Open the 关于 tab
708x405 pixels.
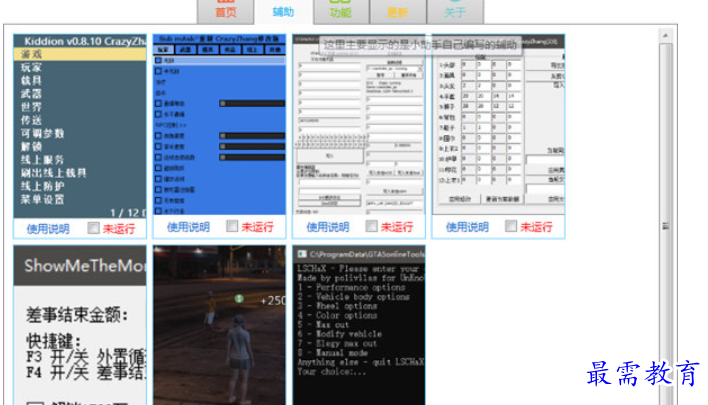tap(455, 11)
